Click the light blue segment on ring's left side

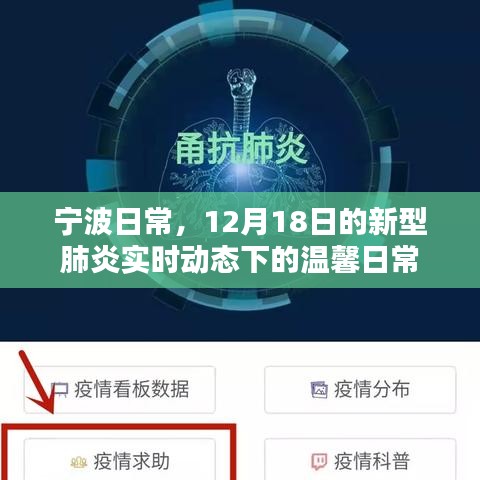coord(95,175)
